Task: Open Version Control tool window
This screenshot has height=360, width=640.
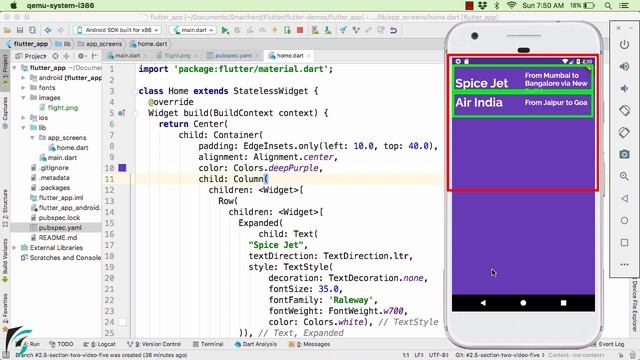Action: point(154,344)
